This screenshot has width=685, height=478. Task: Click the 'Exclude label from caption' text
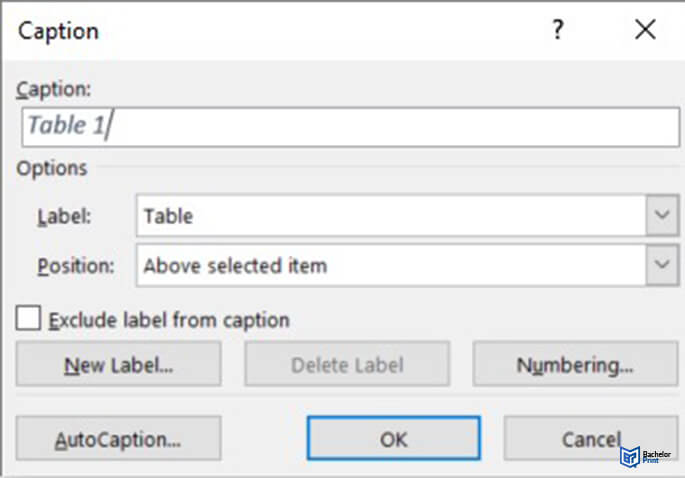[x=169, y=320]
